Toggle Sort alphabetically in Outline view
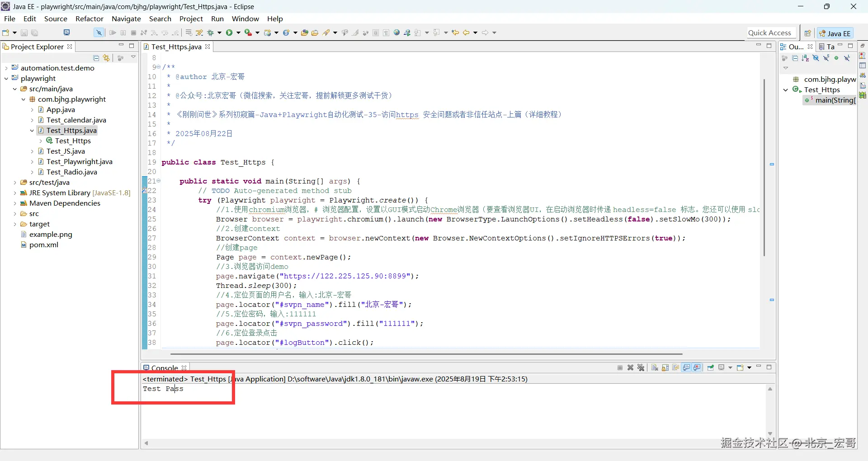 tap(805, 58)
